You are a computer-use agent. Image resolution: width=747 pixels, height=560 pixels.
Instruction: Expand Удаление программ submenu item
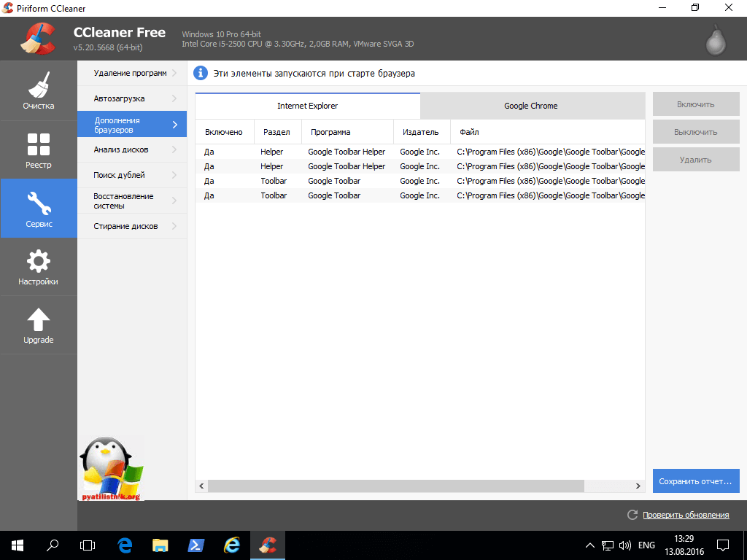[131, 73]
